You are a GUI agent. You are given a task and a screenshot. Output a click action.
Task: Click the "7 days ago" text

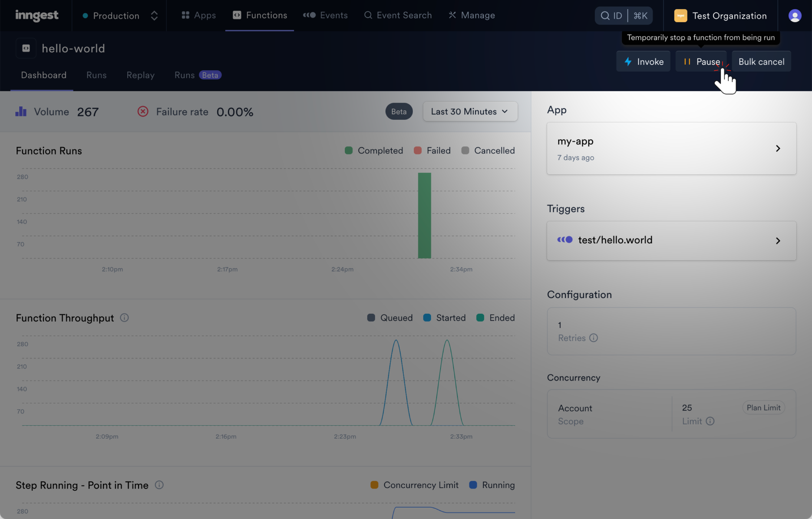[x=576, y=158]
